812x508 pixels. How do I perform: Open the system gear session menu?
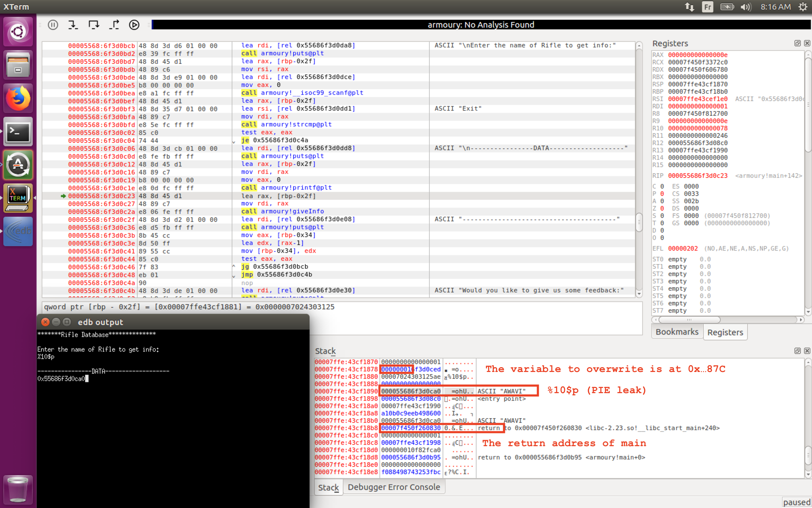click(803, 7)
